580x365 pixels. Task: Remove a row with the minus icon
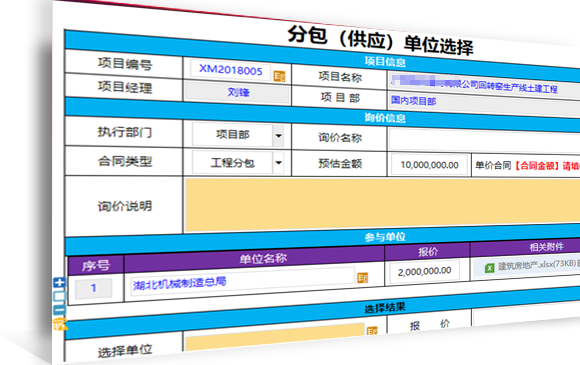point(60,310)
